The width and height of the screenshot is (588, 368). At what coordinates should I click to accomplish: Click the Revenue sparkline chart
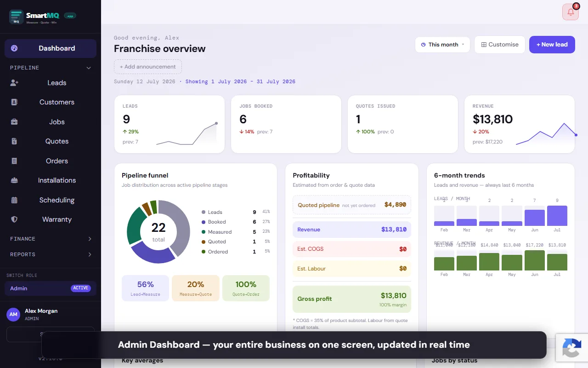(547, 134)
